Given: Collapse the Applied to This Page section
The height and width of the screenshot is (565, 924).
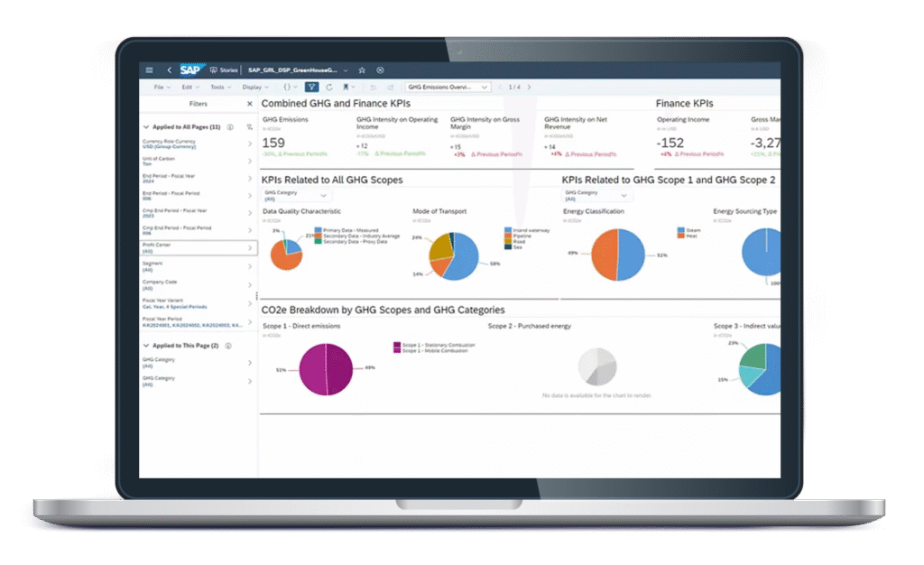Looking at the screenshot, I should pos(146,346).
